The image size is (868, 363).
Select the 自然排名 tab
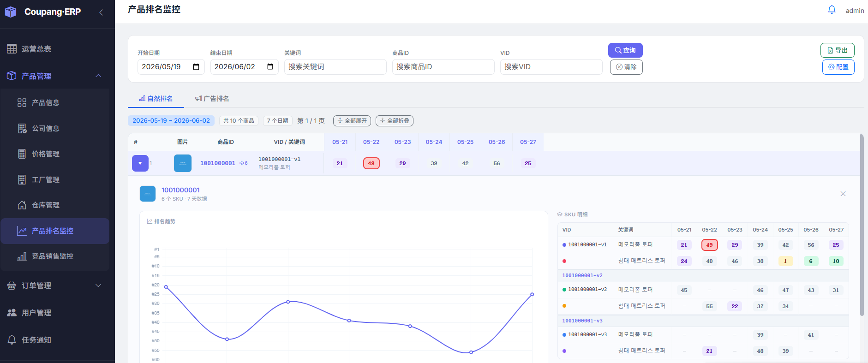pyautogui.click(x=156, y=99)
